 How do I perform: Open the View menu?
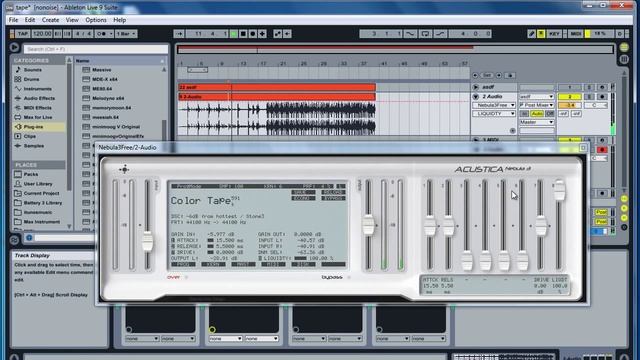72,20
